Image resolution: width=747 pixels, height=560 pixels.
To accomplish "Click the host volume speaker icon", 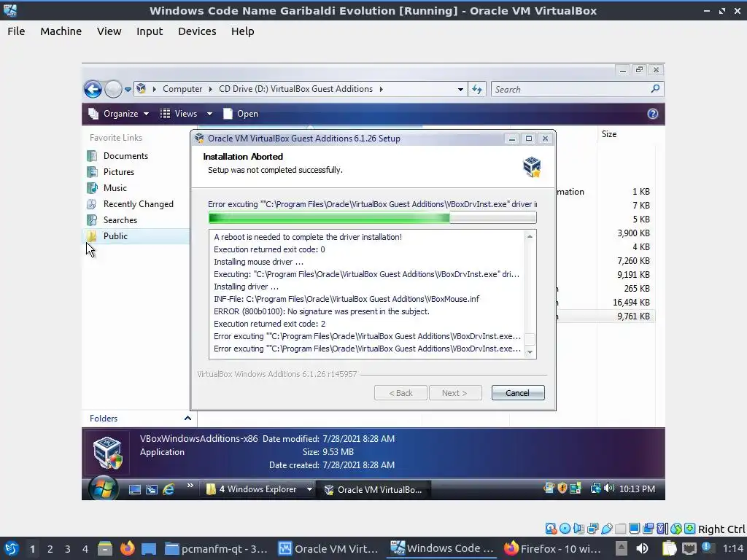I will [642, 548].
